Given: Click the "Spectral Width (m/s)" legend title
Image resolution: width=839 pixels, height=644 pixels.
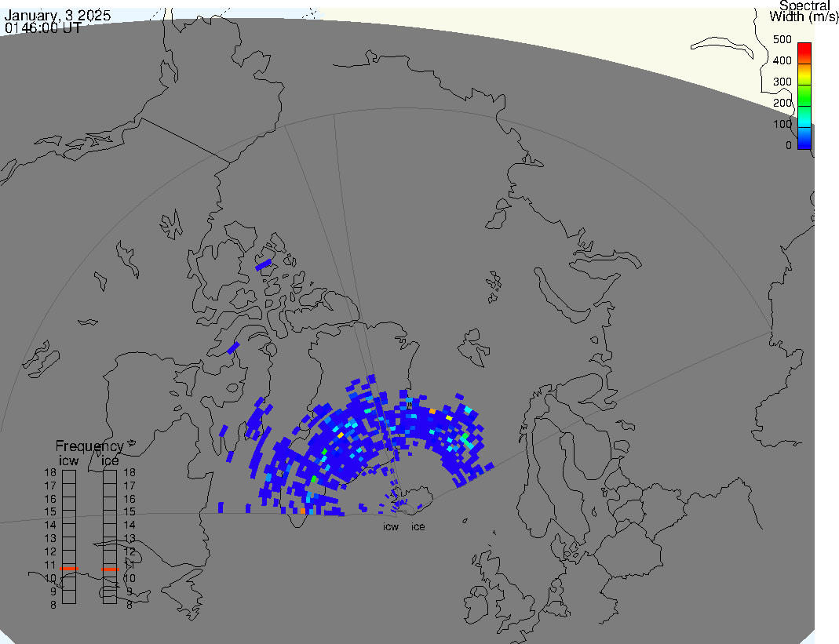Looking at the screenshot, I should tap(804, 11).
